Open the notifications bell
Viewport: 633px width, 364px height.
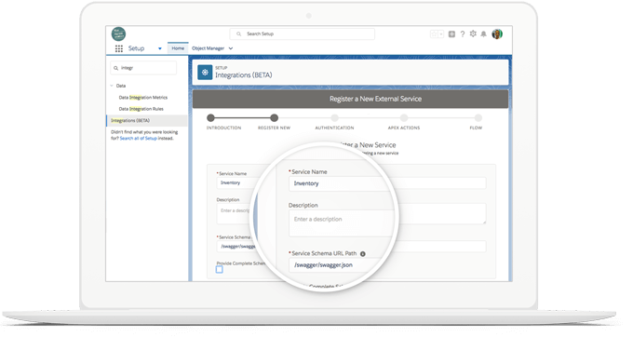[484, 34]
